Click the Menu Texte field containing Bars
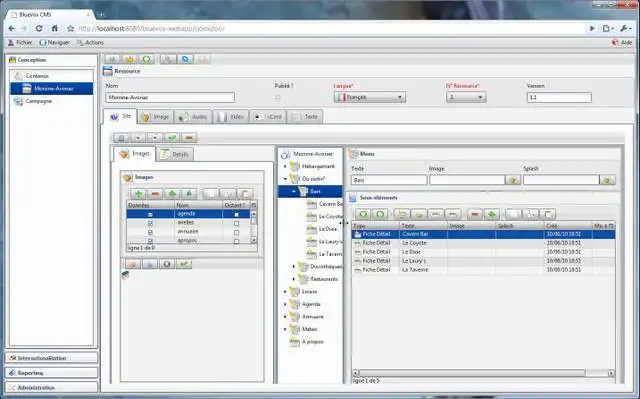The image size is (640, 399). point(389,180)
